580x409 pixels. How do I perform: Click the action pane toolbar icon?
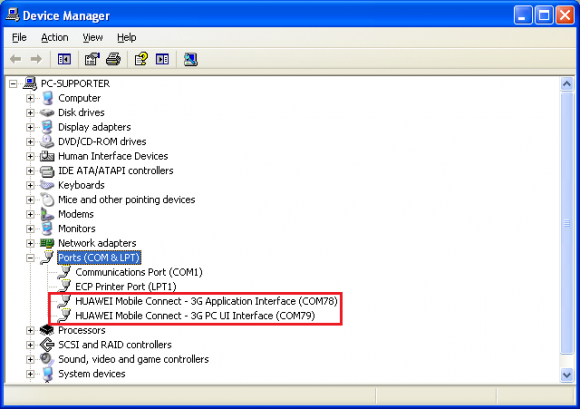coord(162,59)
